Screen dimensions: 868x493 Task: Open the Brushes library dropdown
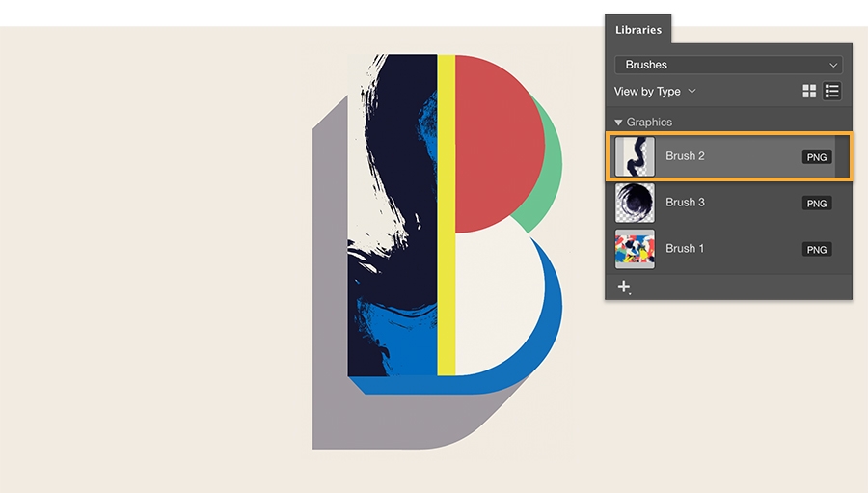pos(728,65)
